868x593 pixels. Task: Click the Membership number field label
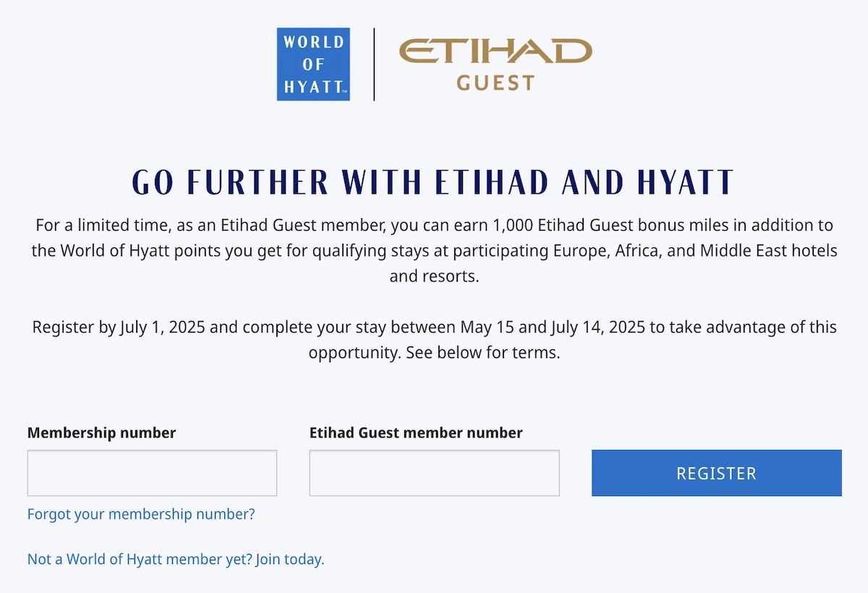[x=101, y=433]
